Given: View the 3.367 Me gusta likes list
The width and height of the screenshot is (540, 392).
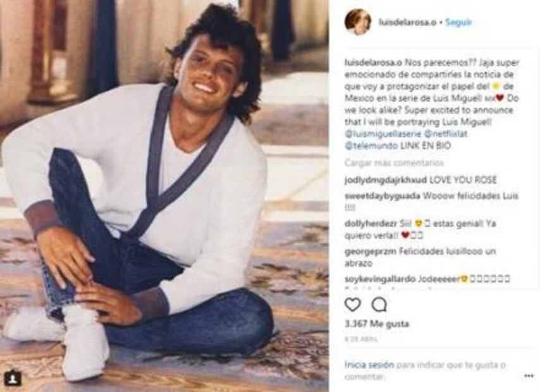Looking at the screenshot, I should [x=377, y=324].
